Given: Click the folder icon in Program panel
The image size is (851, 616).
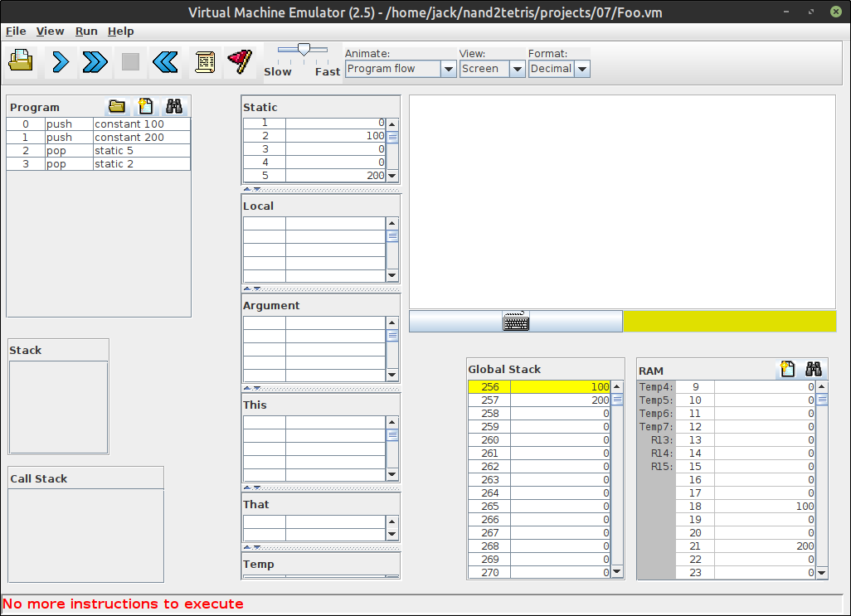Looking at the screenshot, I should (117, 106).
